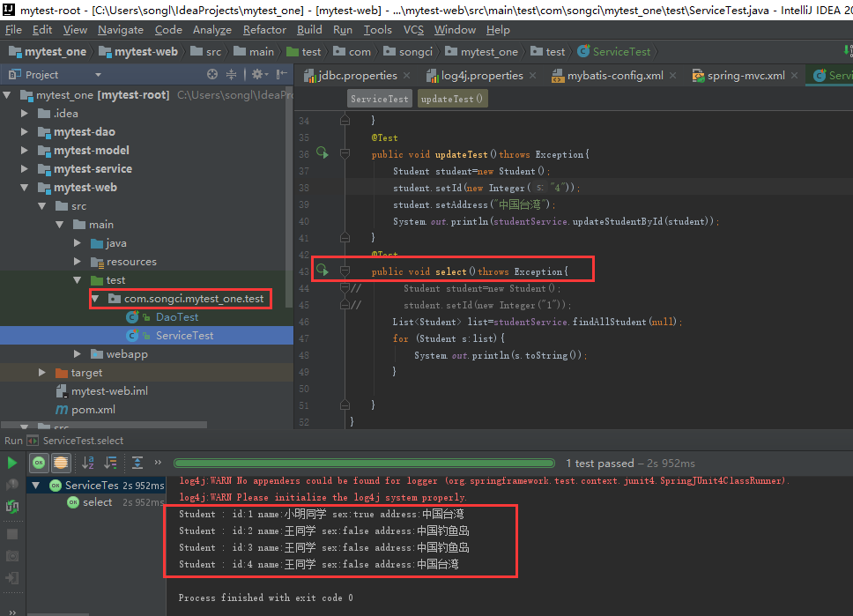Toggle Show Ignored tests filter
The image size is (853, 616).
click(x=61, y=463)
